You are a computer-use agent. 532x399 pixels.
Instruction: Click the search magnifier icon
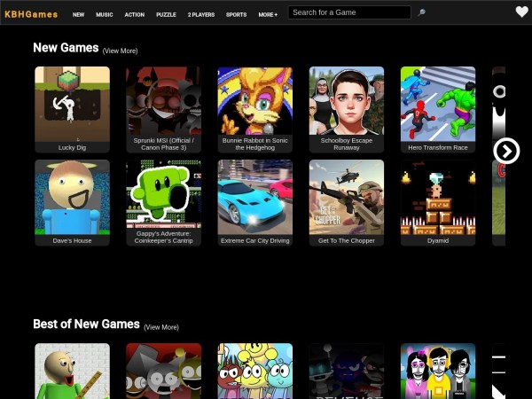(x=421, y=13)
